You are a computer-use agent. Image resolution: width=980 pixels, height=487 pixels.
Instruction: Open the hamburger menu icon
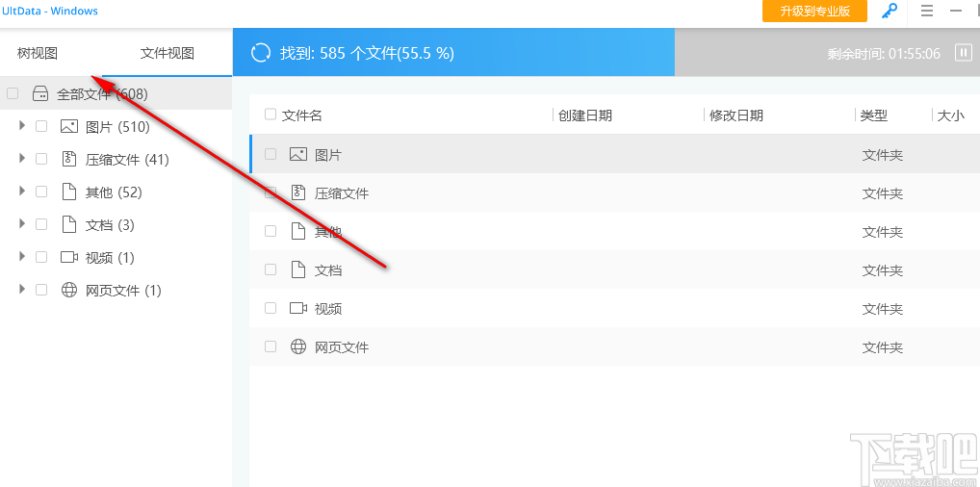pyautogui.click(x=927, y=12)
